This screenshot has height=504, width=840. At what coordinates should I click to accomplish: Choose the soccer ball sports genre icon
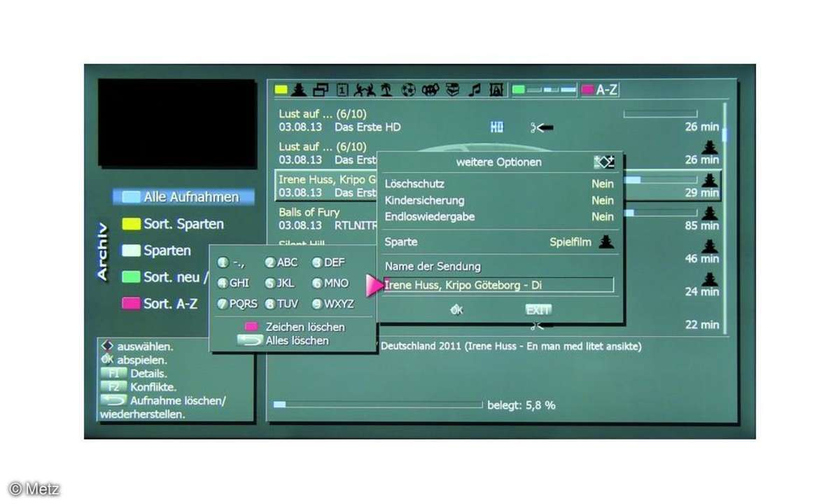click(x=409, y=90)
